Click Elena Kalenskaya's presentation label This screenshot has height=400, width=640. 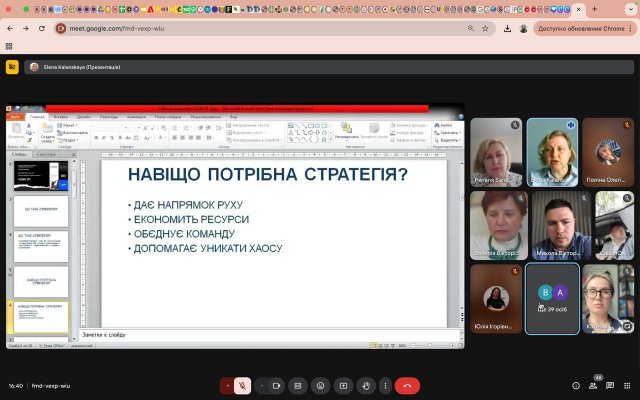tap(81, 67)
